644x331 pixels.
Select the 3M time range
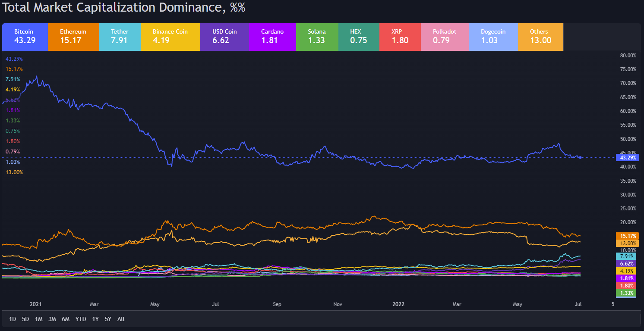point(52,319)
